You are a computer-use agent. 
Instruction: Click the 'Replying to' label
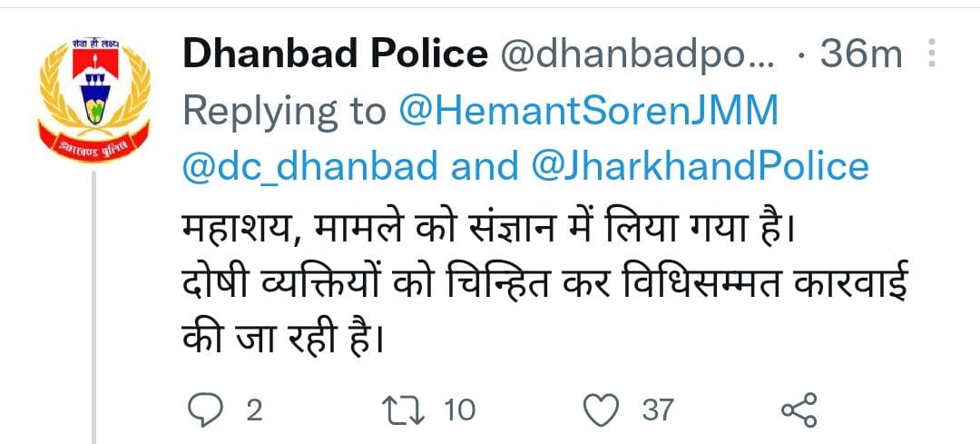[x=285, y=112]
